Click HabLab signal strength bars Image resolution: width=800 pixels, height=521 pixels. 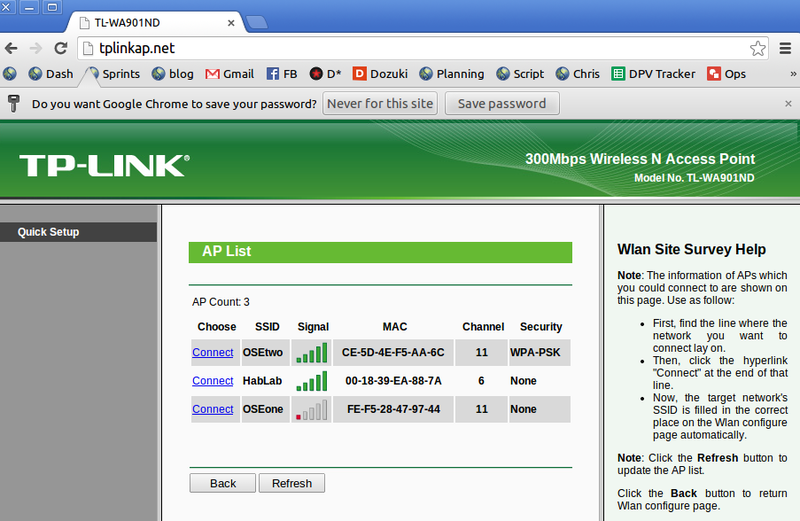[312, 381]
